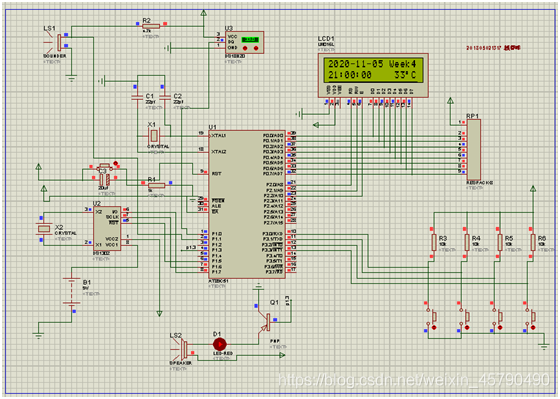Select the power terminal arrow above RP1
560x399 pixels.
coord(451,101)
